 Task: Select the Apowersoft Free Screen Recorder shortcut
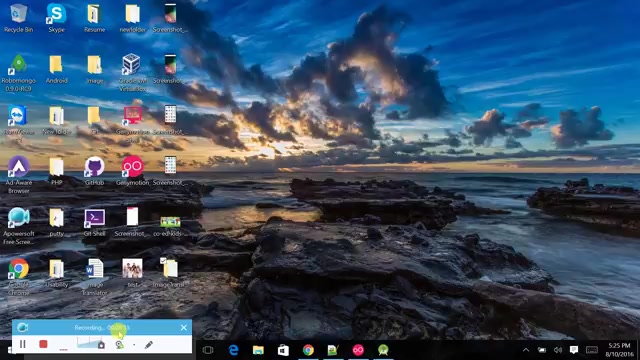(x=18, y=226)
